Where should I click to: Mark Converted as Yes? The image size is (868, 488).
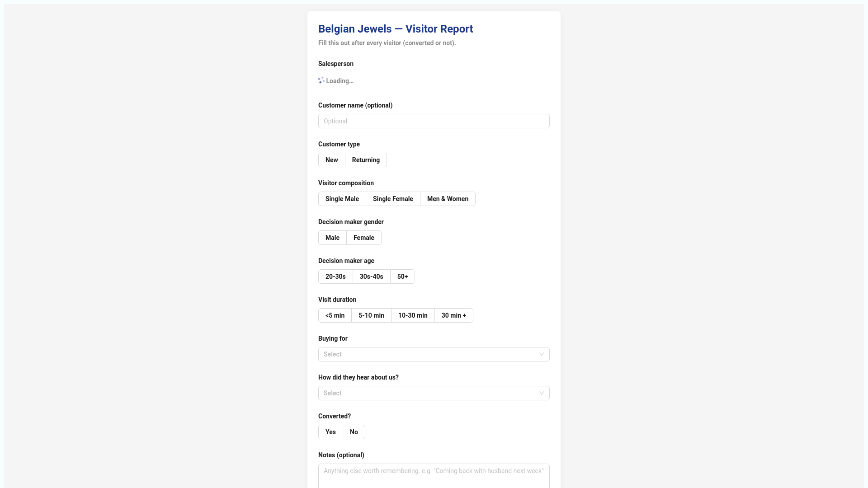(x=330, y=432)
